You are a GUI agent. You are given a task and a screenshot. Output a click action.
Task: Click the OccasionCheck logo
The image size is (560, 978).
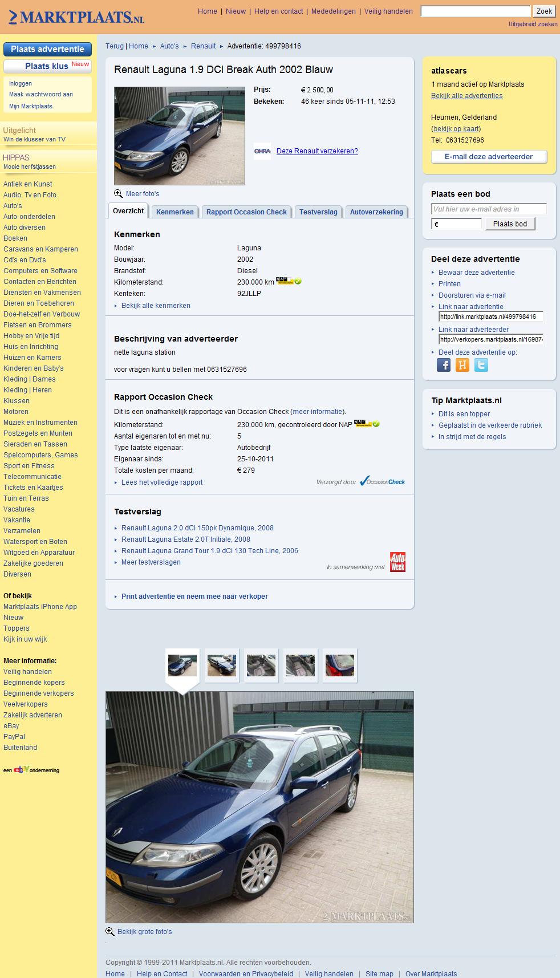coord(383,481)
